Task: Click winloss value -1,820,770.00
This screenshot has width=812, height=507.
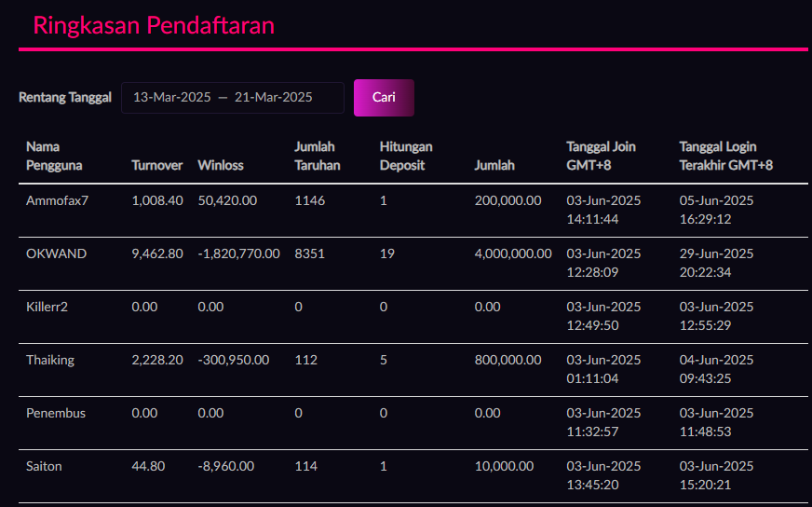Action: coord(238,253)
